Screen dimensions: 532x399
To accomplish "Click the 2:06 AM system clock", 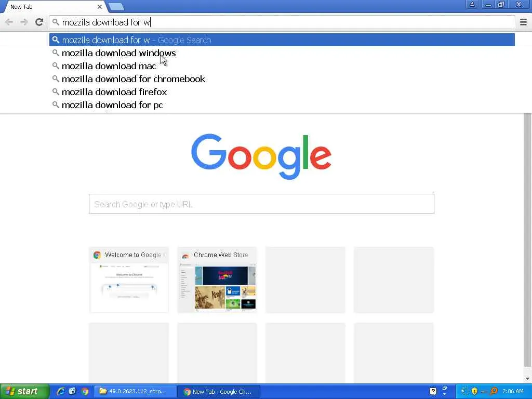I will point(513,391).
